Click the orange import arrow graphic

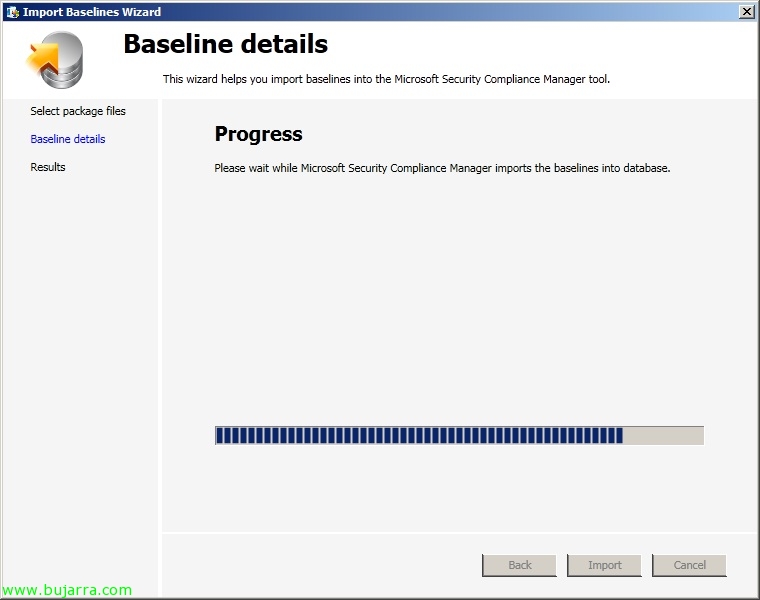43,58
